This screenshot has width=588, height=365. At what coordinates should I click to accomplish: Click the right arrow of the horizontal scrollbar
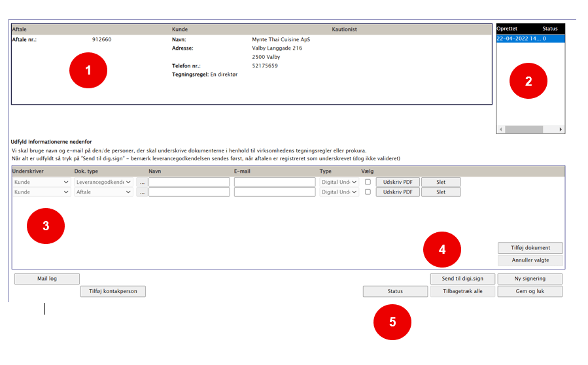[x=561, y=130]
